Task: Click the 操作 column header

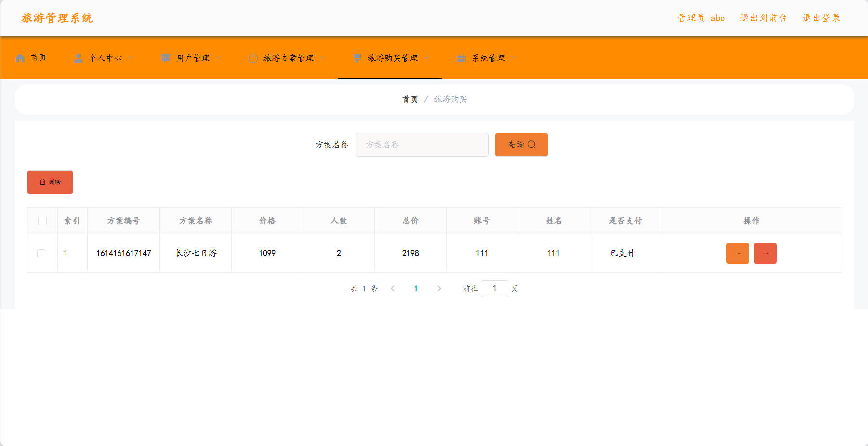Action: pos(751,221)
